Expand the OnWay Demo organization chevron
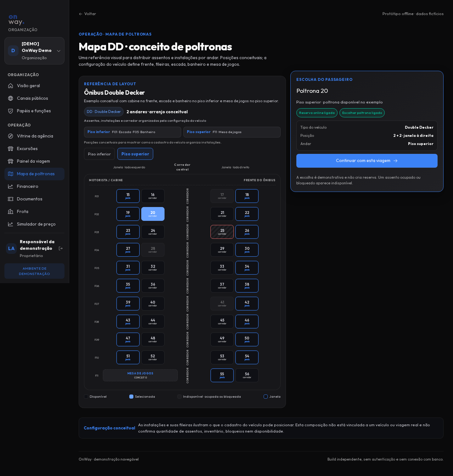 click(x=59, y=51)
